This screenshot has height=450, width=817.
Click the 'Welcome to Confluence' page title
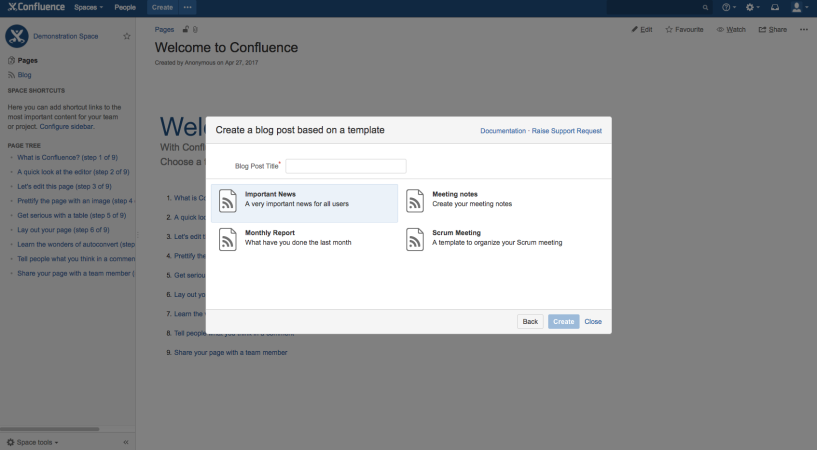point(226,47)
